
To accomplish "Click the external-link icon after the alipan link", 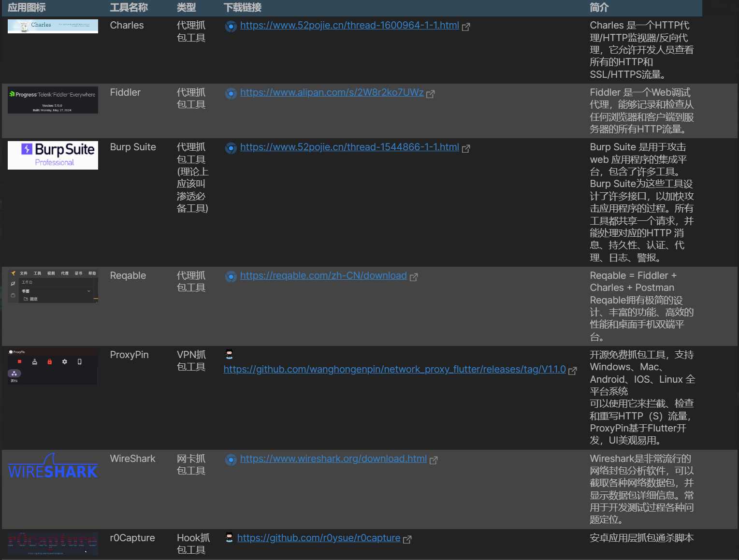I will pyautogui.click(x=431, y=94).
